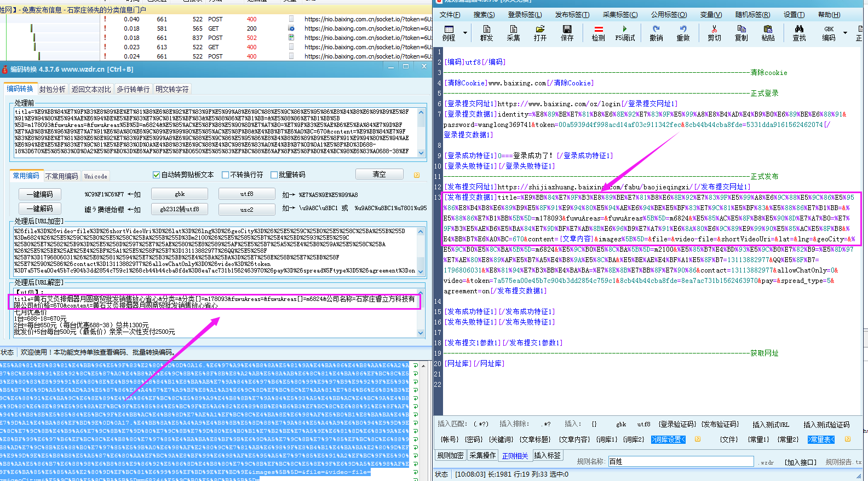Open the 变量(V) menu
Screen dimensions: 868x481
(x=711, y=15)
